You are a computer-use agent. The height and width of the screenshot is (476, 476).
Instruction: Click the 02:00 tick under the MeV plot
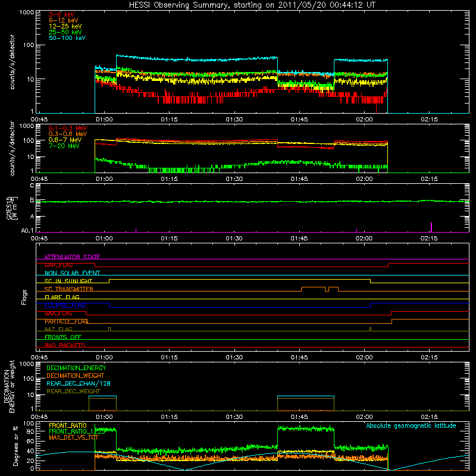click(x=364, y=179)
